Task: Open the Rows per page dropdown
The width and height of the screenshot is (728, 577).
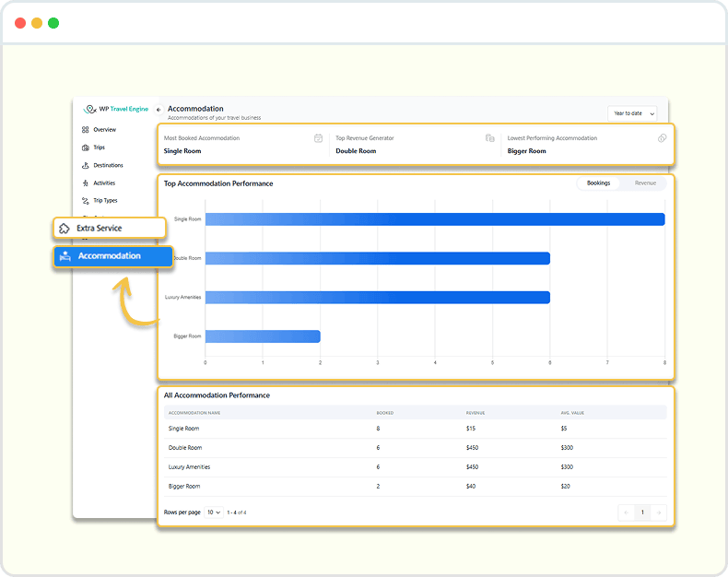Action: [214, 512]
